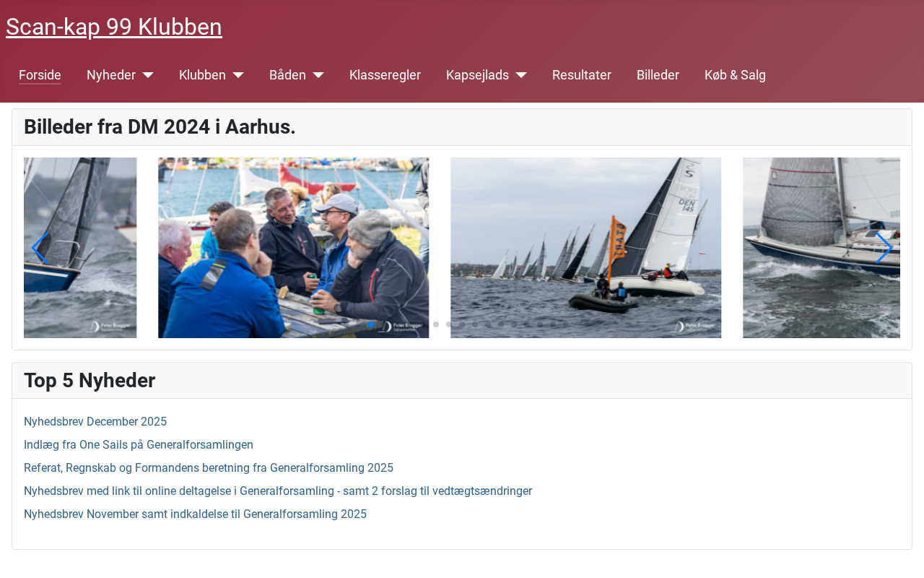Open the Kapsejlads dropdown menu
The width and height of the screenshot is (924, 578).
pos(486,75)
